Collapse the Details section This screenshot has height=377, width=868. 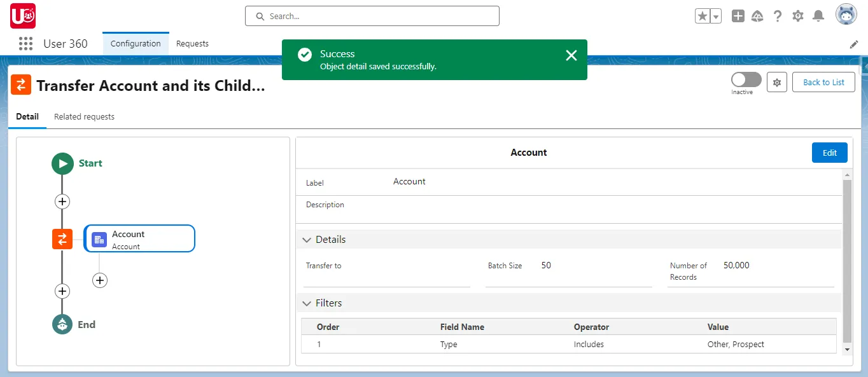click(307, 240)
